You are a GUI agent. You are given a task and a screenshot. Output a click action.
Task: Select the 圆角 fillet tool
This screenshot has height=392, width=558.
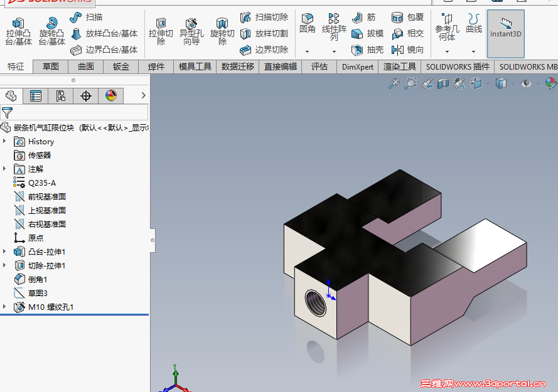click(x=308, y=23)
